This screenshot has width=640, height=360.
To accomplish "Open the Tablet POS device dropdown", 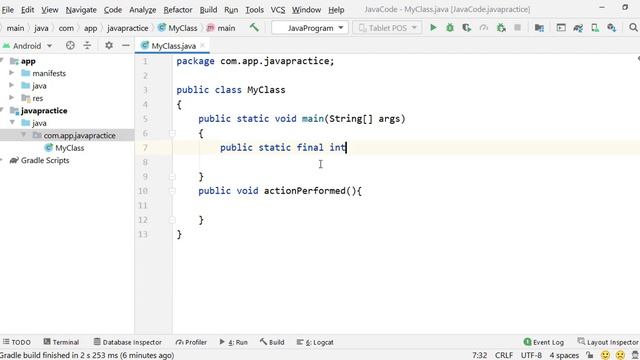I will tap(387, 28).
